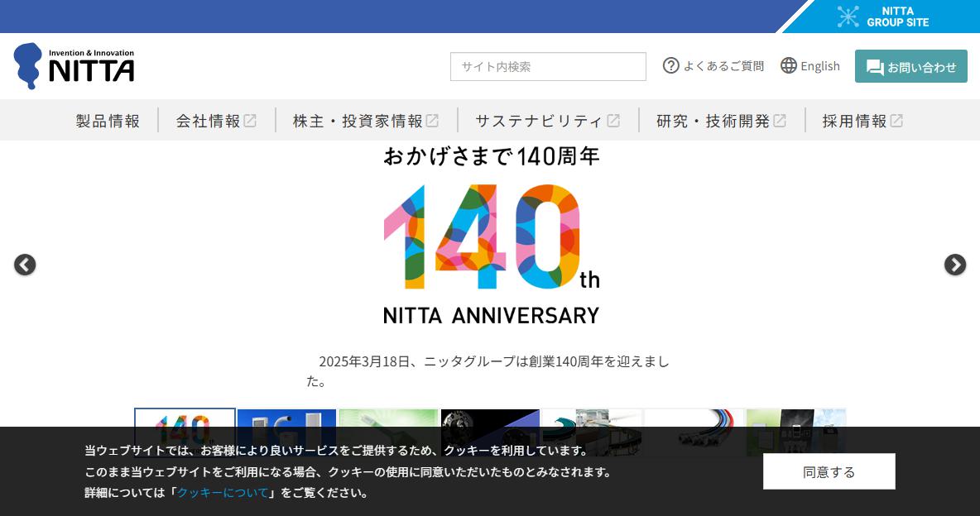Click the external-link icon beside 採用情報
This screenshot has width=980, height=516.
coord(896,121)
